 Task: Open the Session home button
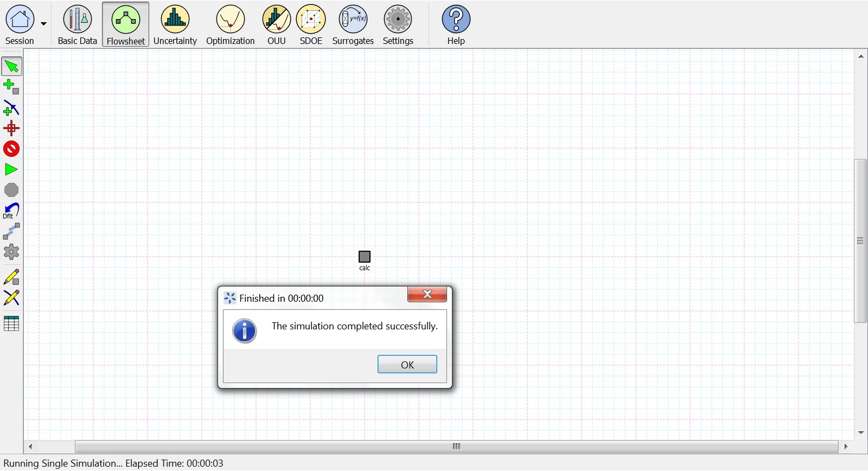(20, 24)
